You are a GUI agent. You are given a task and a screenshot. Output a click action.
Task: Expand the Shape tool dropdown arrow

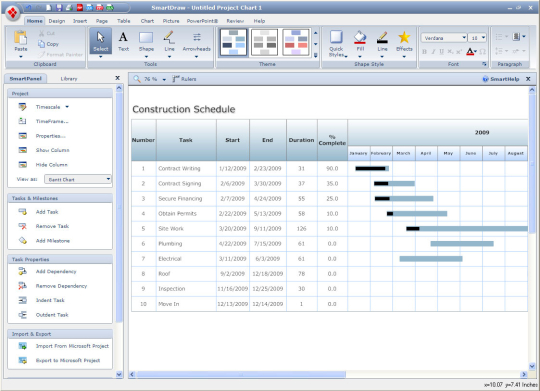click(x=146, y=57)
